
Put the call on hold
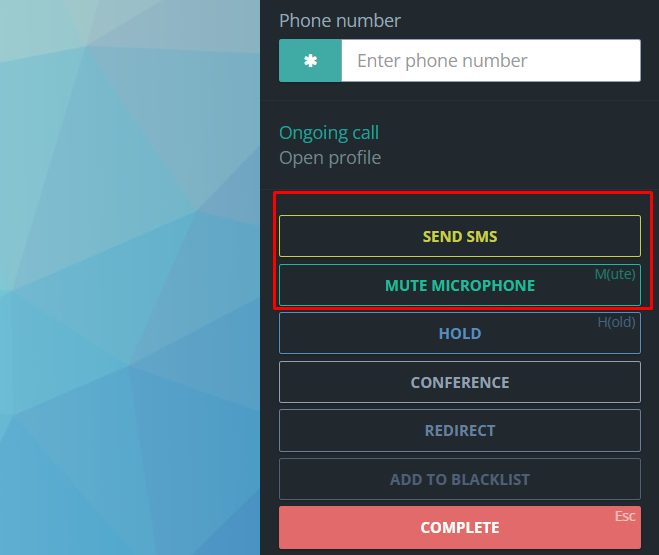[x=459, y=334]
